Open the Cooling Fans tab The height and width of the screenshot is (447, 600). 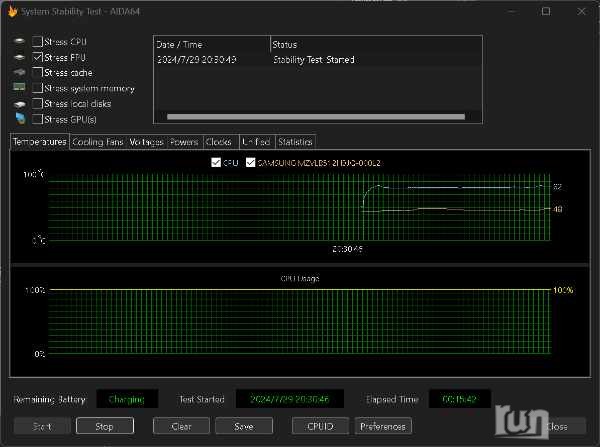tap(98, 142)
